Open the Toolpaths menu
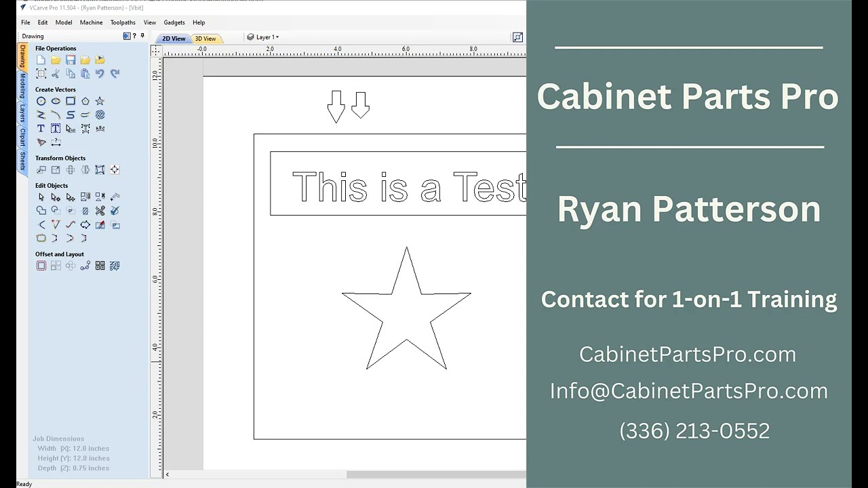Viewport: 868px width, 488px height. point(123,22)
